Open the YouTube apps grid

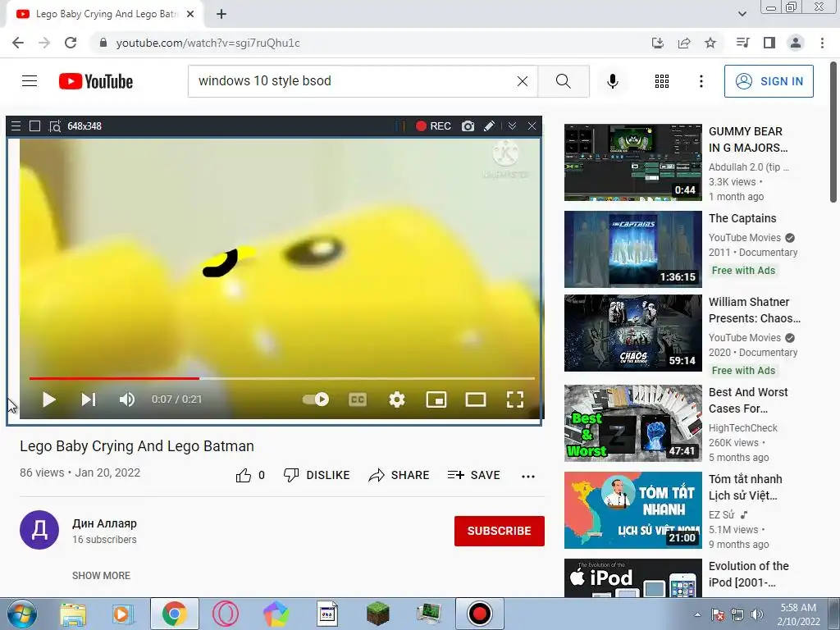coord(662,81)
